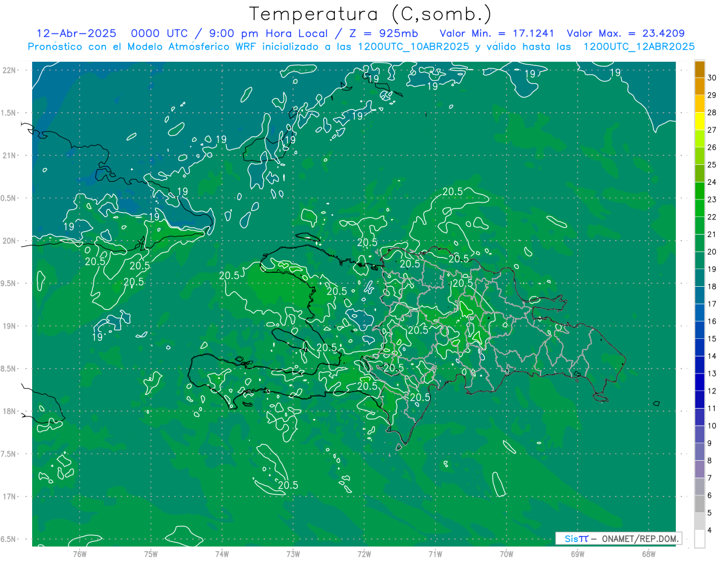Click the '21' color scale label
Viewport: 728px width, 562px height.
coord(712,235)
